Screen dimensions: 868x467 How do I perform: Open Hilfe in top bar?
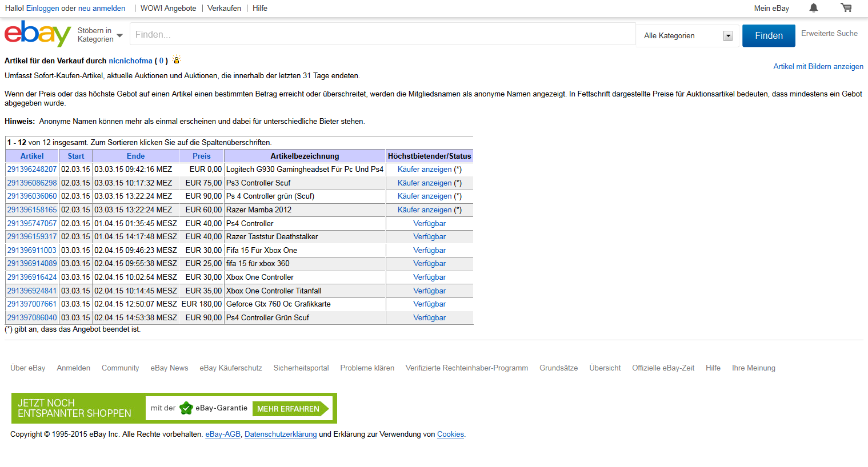coord(260,9)
